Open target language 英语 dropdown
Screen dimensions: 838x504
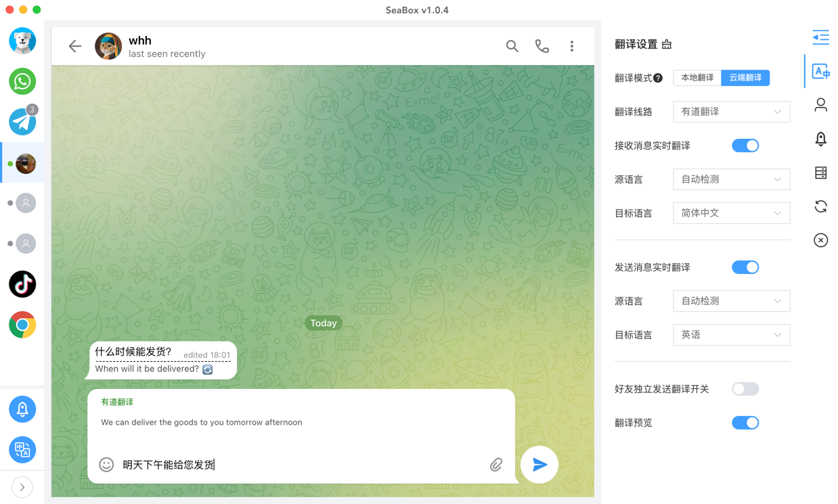click(x=731, y=335)
